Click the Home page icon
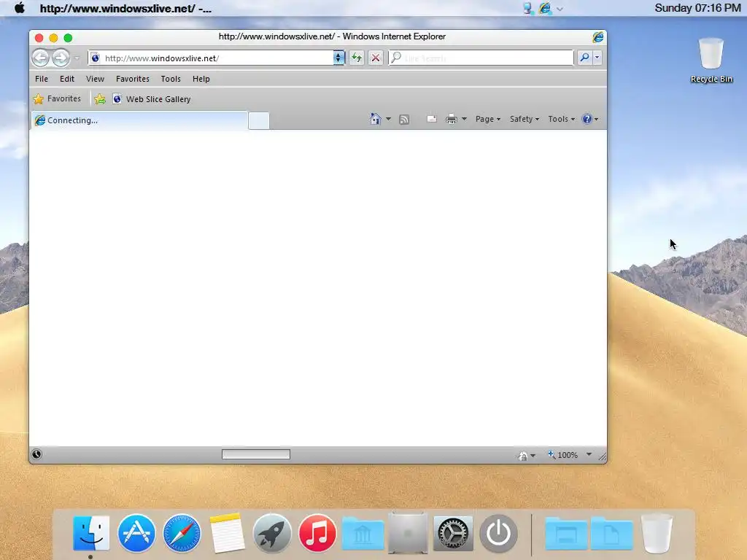This screenshot has height=560, width=747. (x=376, y=119)
